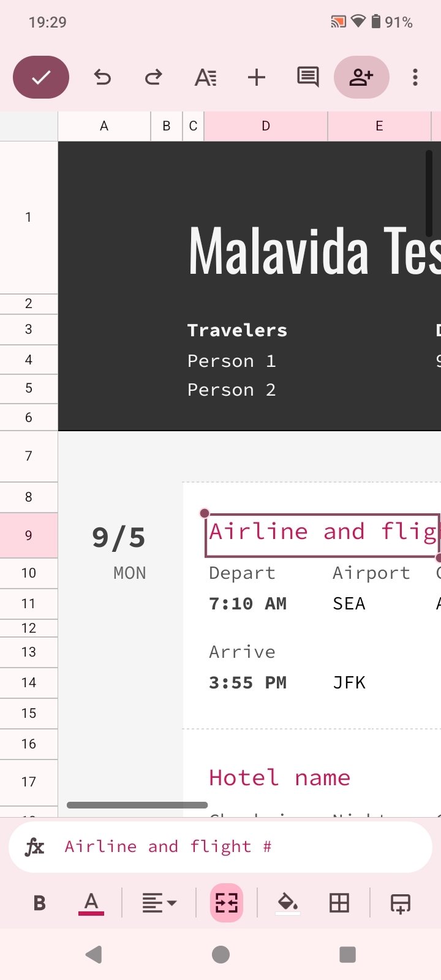Select the row 9 header
The image size is (441, 980).
29,535
